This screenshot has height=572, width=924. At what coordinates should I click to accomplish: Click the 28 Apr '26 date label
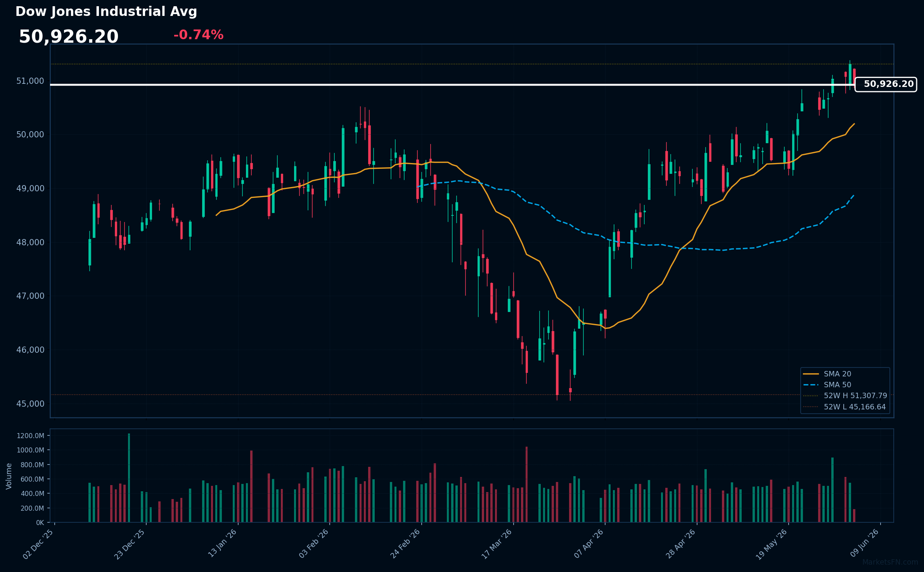point(681,544)
